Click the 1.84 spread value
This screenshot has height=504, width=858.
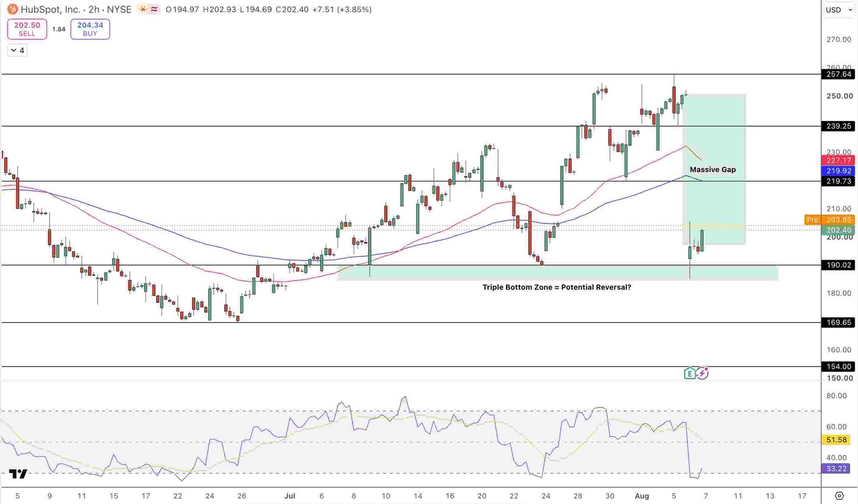point(58,29)
